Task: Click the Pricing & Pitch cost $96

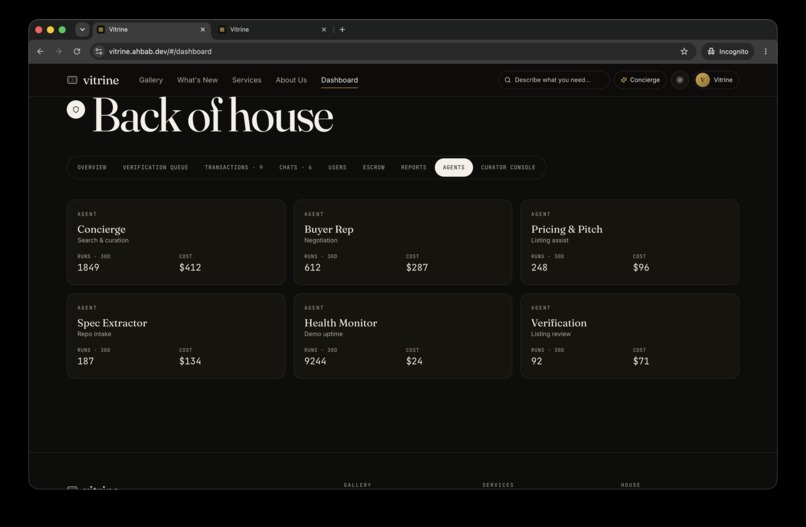Action: pyautogui.click(x=641, y=267)
